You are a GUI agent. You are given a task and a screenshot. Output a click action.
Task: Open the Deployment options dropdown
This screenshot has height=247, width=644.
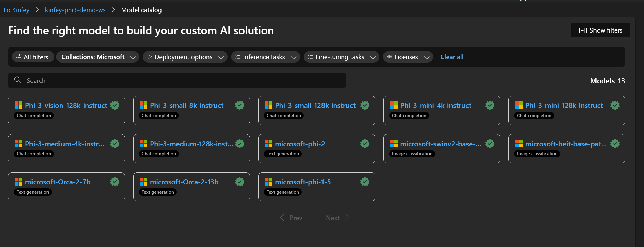pyautogui.click(x=185, y=57)
